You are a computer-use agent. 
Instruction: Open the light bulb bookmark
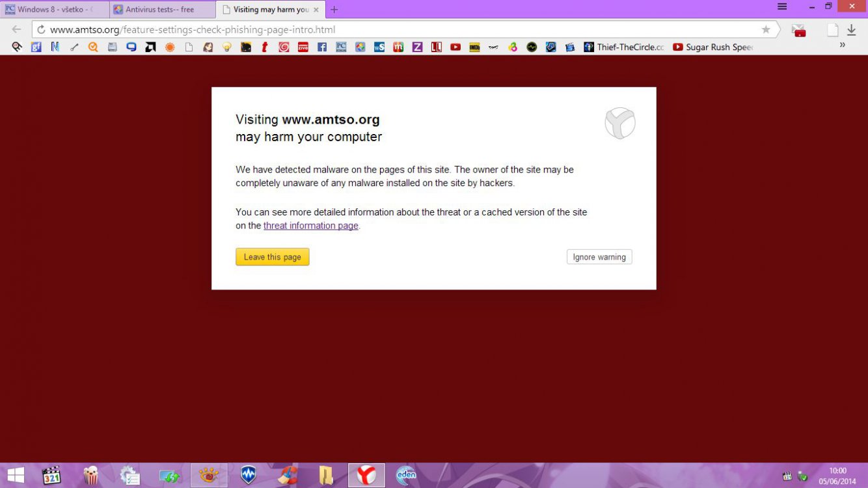226,47
